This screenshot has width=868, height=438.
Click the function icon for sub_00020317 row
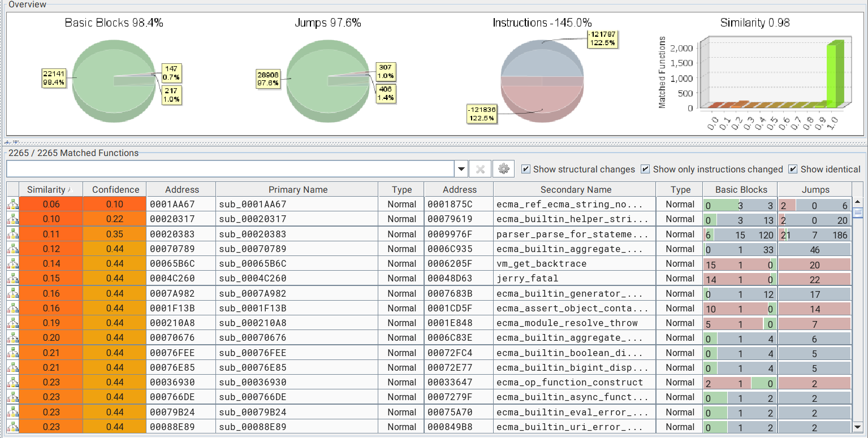[12, 219]
